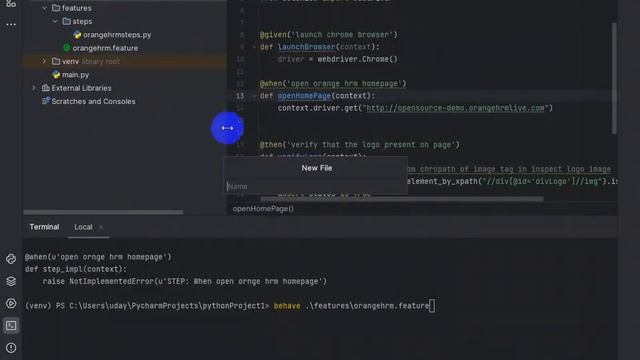Click the raise NotImplementedError terminal line
Viewport: 640px width, 360px height.
184,281
